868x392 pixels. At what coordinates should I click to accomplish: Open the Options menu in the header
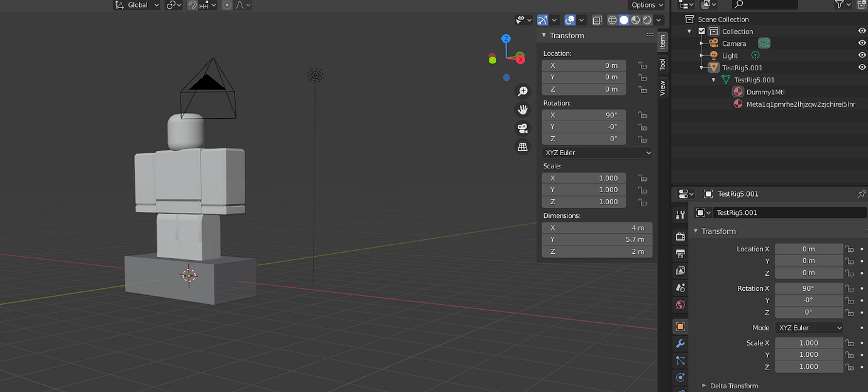647,4
